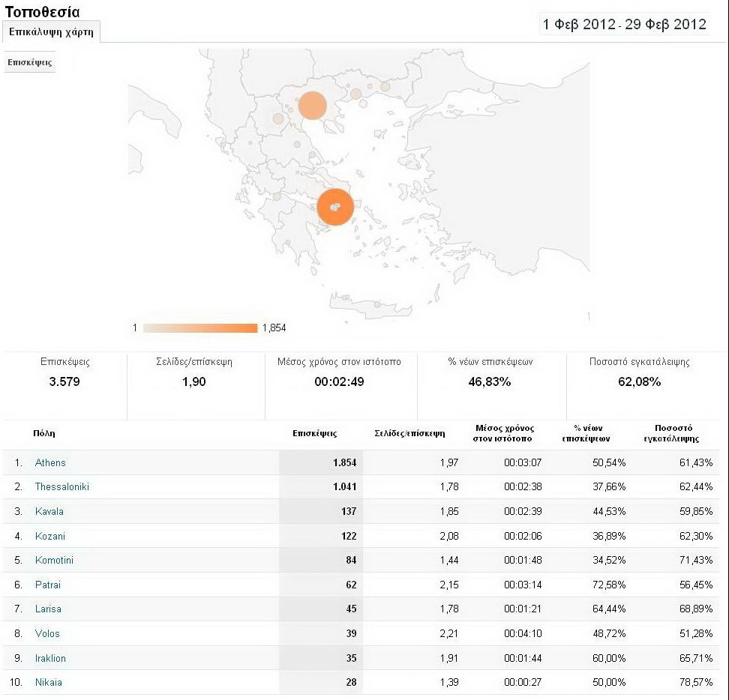Click Patrai new visits value 72,58%
Viewport: 729px width, 700px height.
609,585
